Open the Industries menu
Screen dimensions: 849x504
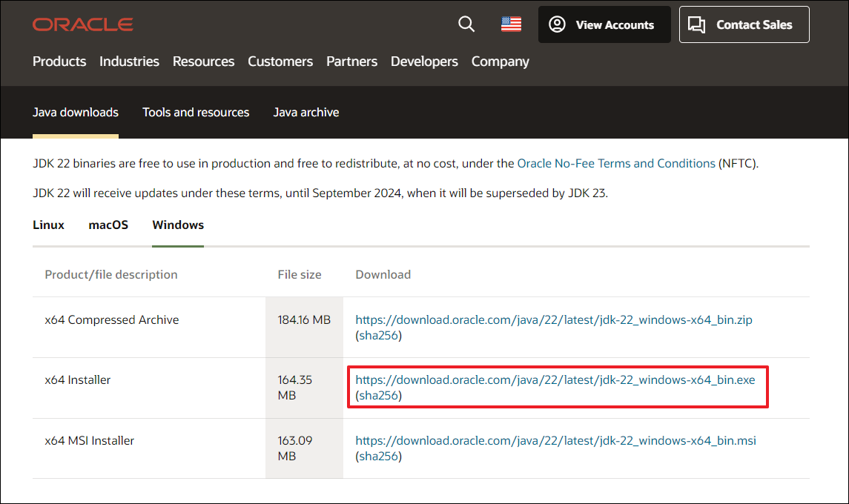tap(129, 62)
